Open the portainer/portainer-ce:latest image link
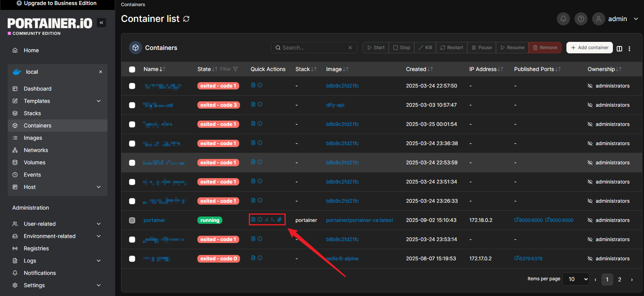This screenshot has width=644, height=296. (x=359, y=220)
